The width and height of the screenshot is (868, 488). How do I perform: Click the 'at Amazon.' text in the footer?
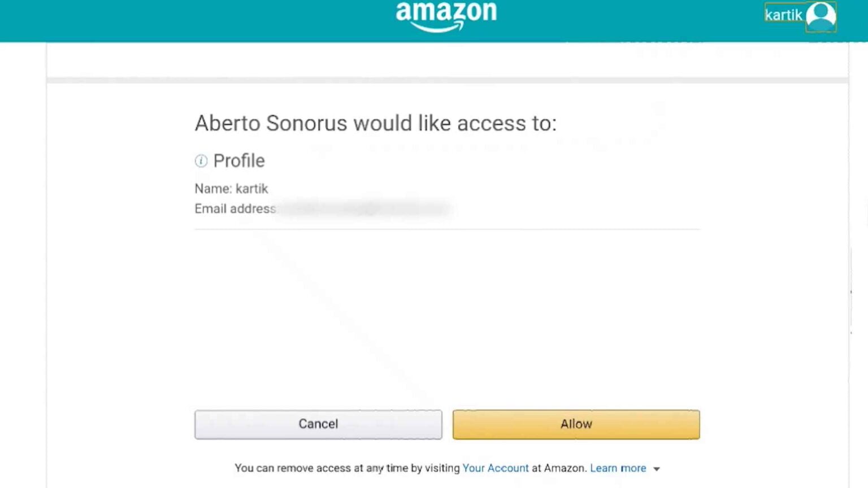click(x=558, y=468)
